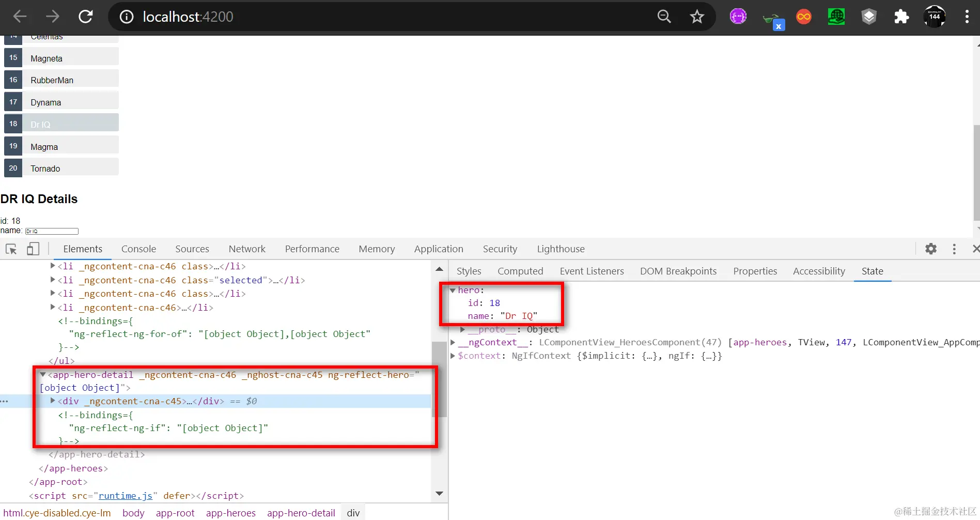Show the Properties pane
The height and width of the screenshot is (520, 980).
coord(755,271)
